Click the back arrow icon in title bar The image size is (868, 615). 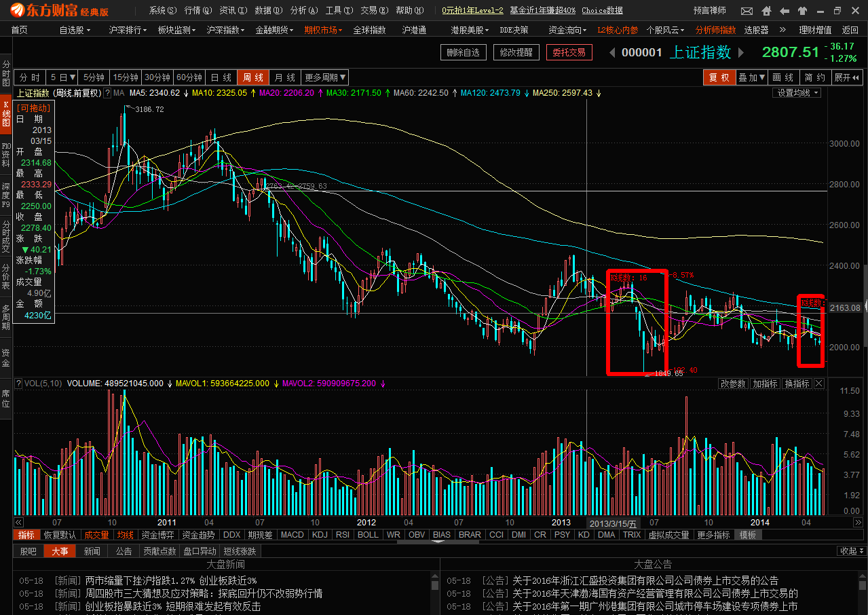click(x=784, y=11)
